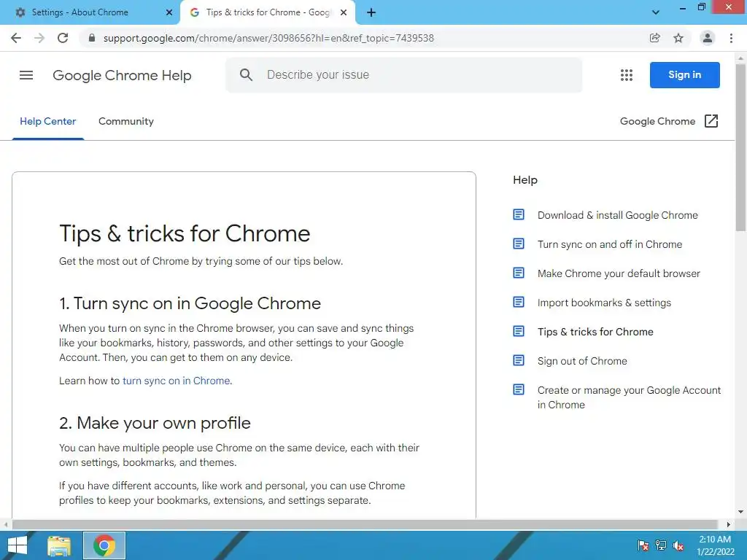
Task: Select the Tips & tricks for Chrome tab
Action: click(x=268, y=13)
